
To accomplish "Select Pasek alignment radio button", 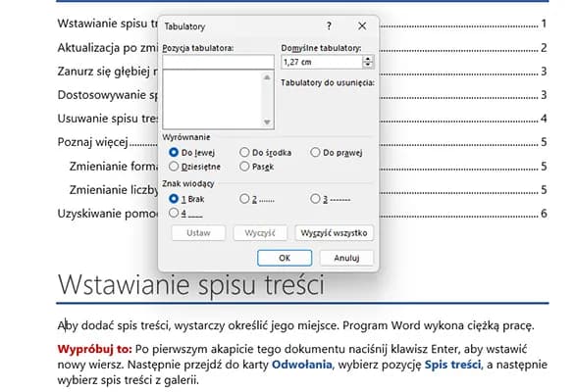I will (244, 167).
